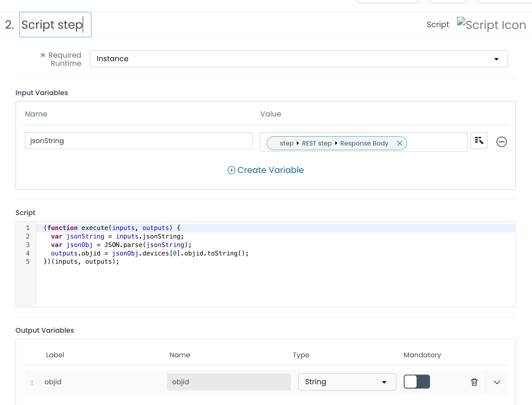Click the objid Name field
The height and width of the screenshot is (405, 532).
pyautogui.click(x=229, y=382)
